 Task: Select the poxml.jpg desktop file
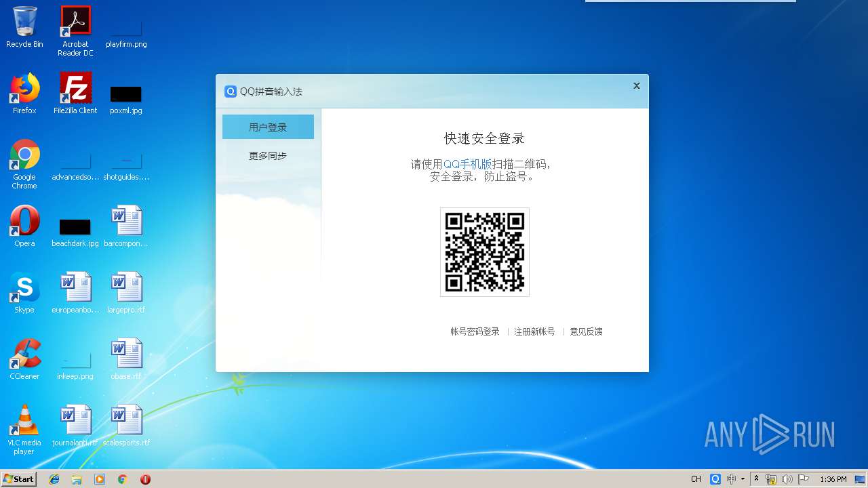[126, 100]
